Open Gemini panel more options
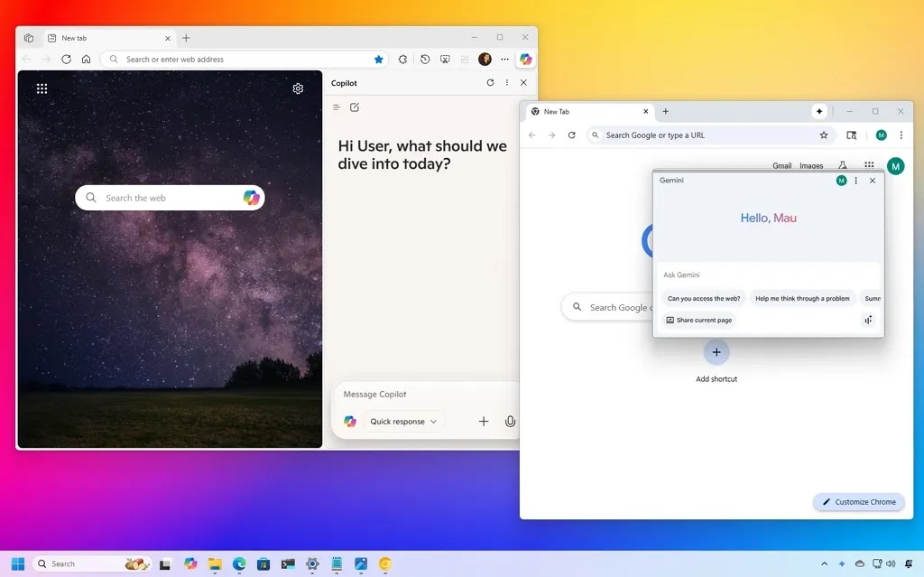924x577 pixels. [x=856, y=181]
